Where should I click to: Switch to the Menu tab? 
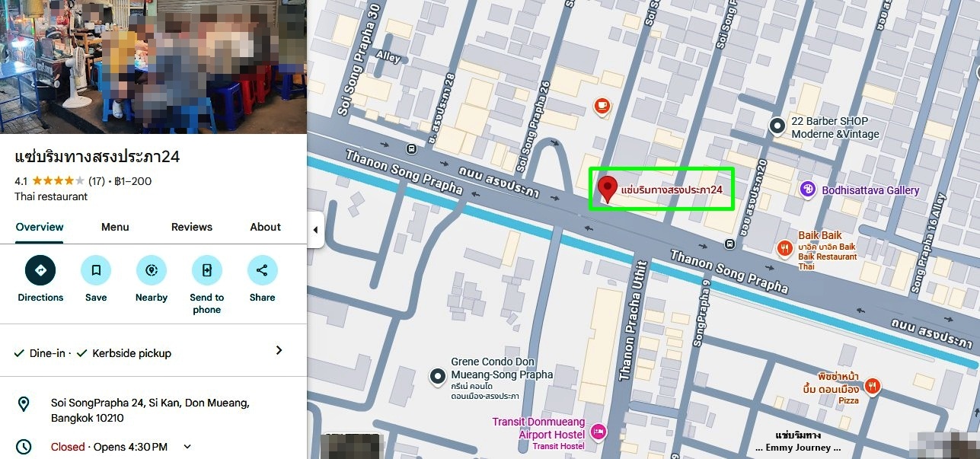115,227
